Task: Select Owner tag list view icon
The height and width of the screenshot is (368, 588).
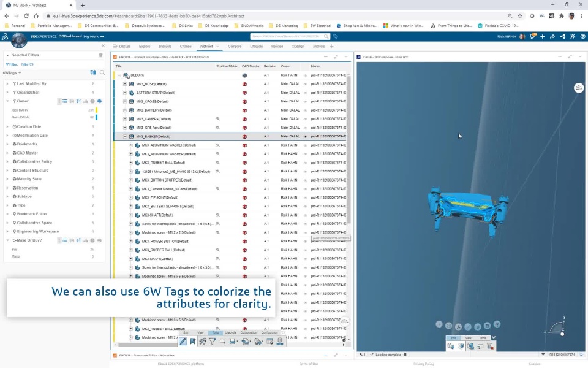Action: [65, 101]
